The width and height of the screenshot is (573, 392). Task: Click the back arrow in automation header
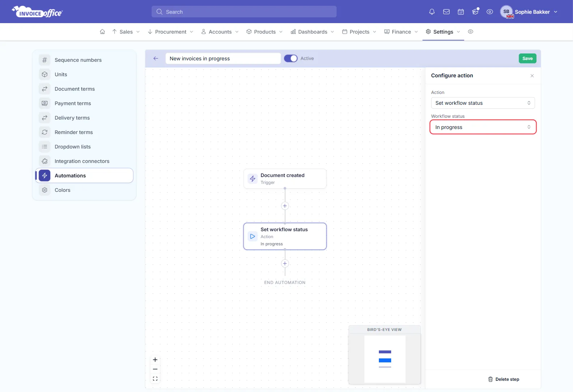(156, 59)
